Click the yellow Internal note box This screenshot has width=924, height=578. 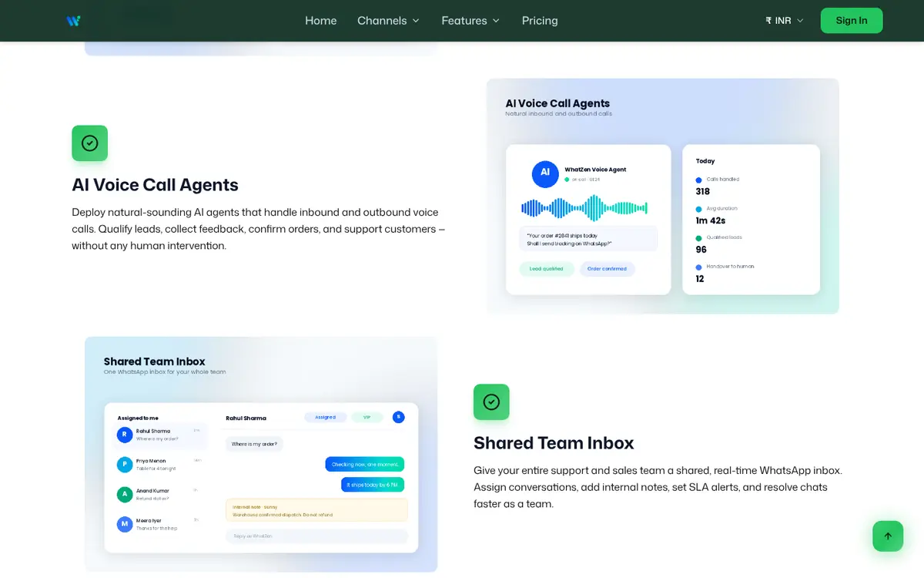pos(316,510)
